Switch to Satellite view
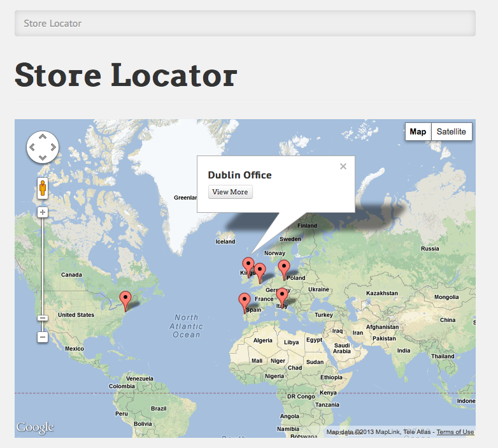The width and height of the screenshot is (498, 448). pyautogui.click(x=452, y=131)
